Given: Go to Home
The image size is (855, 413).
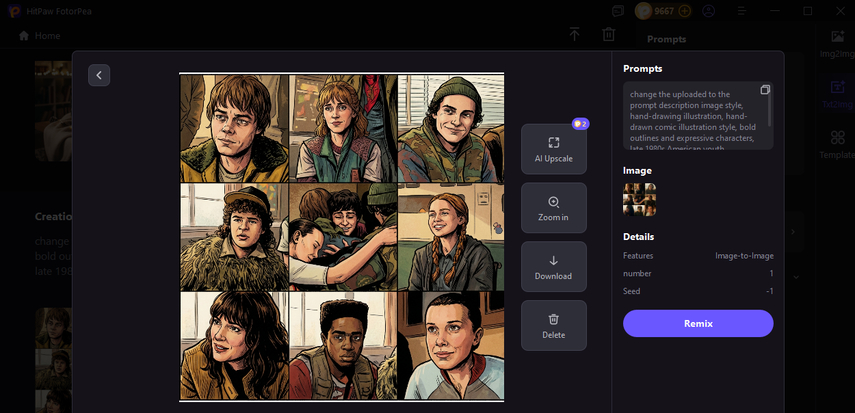Looking at the screenshot, I should coord(40,36).
